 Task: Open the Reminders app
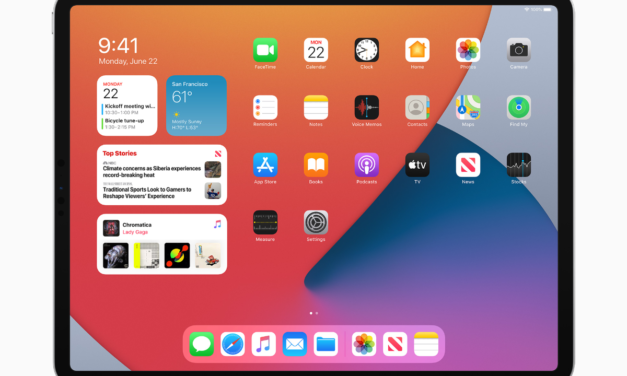[265, 107]
